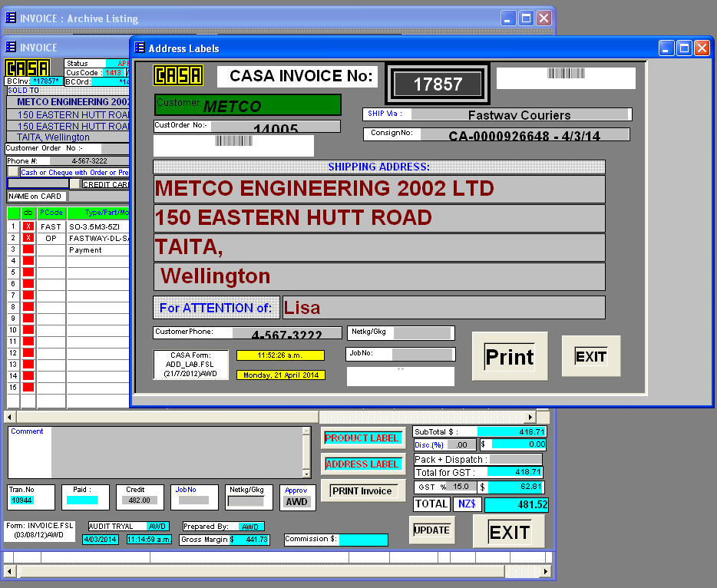Click the Approv AWD field
Image resolution: width=717 pixels, height=588 pixels.
coord(296,501)
